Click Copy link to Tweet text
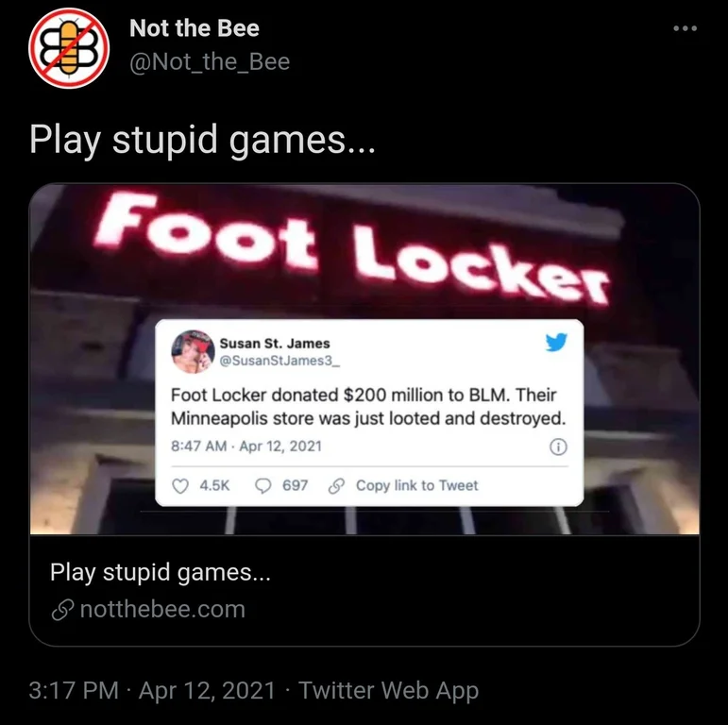The image size is (728, 725). (417, 485)
